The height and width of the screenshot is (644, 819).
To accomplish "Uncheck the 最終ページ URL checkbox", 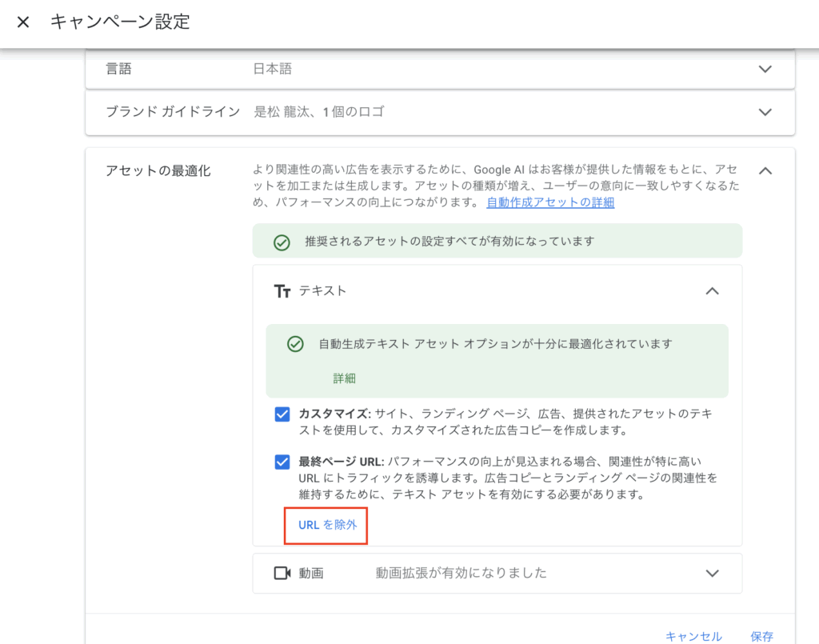I will (283, 461).
